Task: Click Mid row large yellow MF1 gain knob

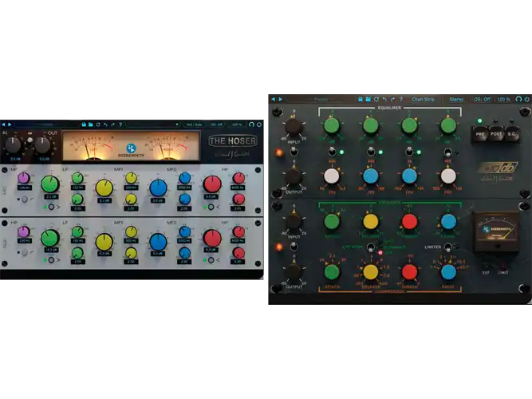Action: pyautogui.click(x=104, y=188)
